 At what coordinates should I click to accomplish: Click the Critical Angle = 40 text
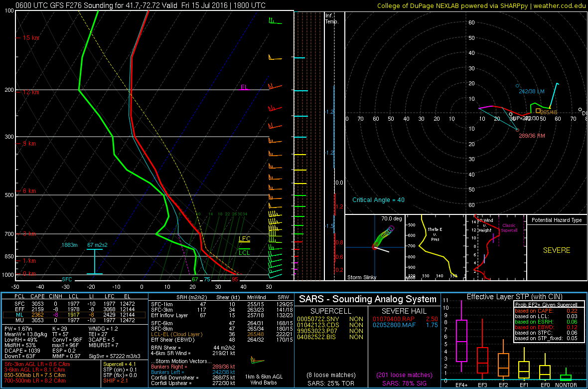click(378, 200)
